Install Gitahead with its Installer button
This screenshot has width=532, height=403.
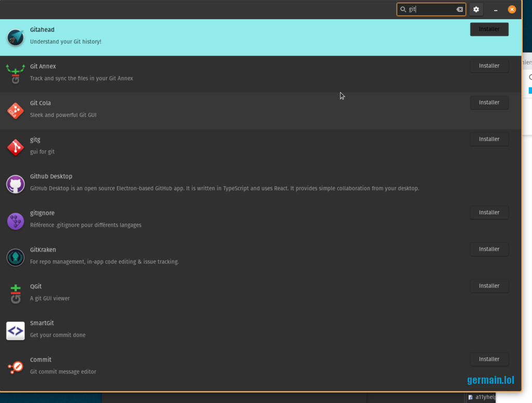coord(489,30)
